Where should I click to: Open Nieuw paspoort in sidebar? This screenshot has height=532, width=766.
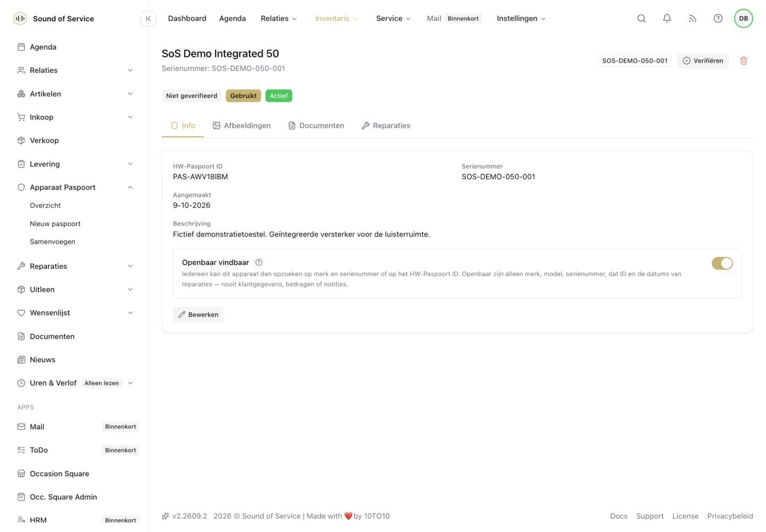[55, 224]
